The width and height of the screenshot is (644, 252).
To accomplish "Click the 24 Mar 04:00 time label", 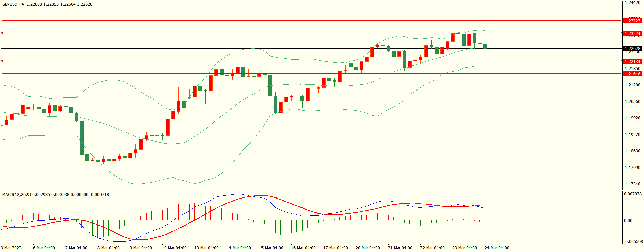I will (497, 248).
